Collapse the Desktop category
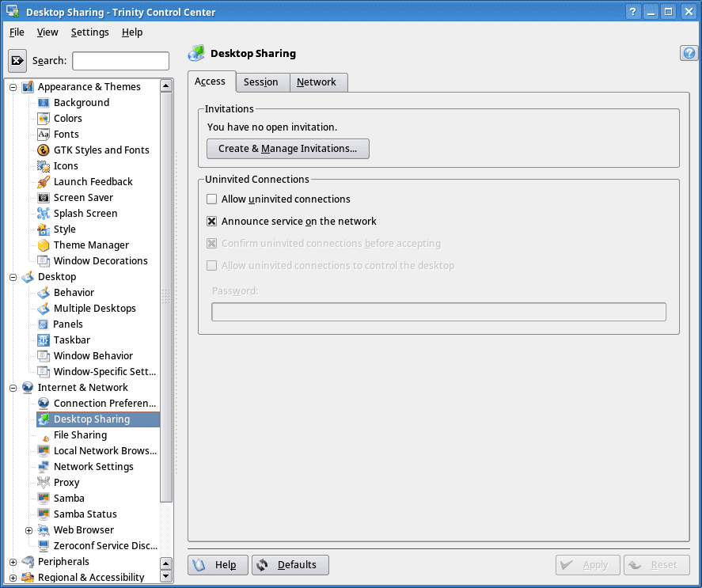 click(13, 277)
